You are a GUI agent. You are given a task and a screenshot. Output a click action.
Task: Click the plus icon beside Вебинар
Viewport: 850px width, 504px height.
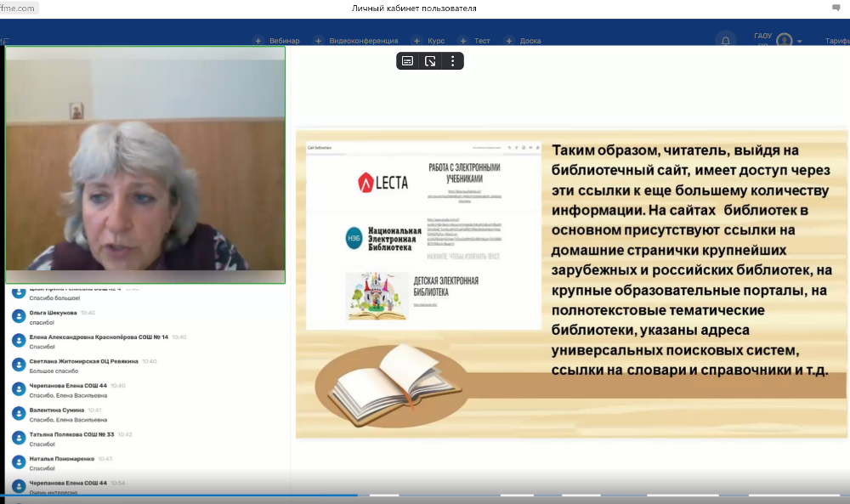tap(258, 41)
